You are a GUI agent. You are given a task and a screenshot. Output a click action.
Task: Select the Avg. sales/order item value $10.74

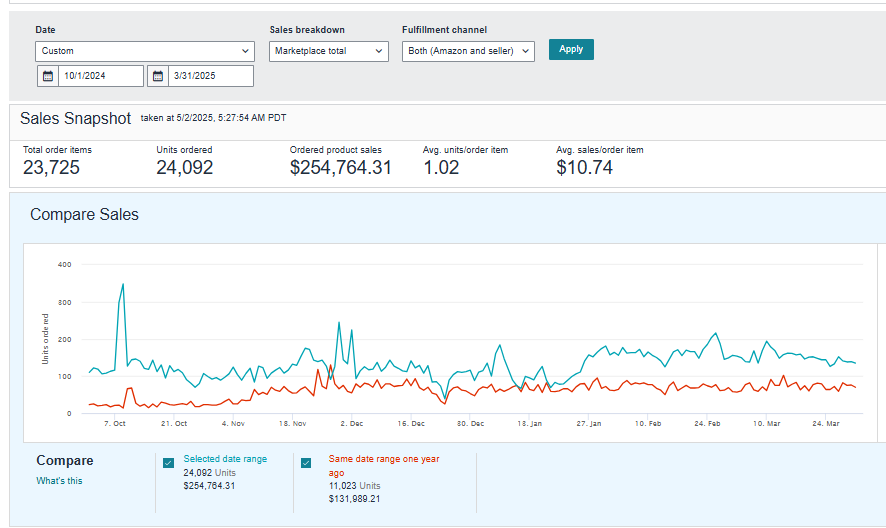click(584, 167)
